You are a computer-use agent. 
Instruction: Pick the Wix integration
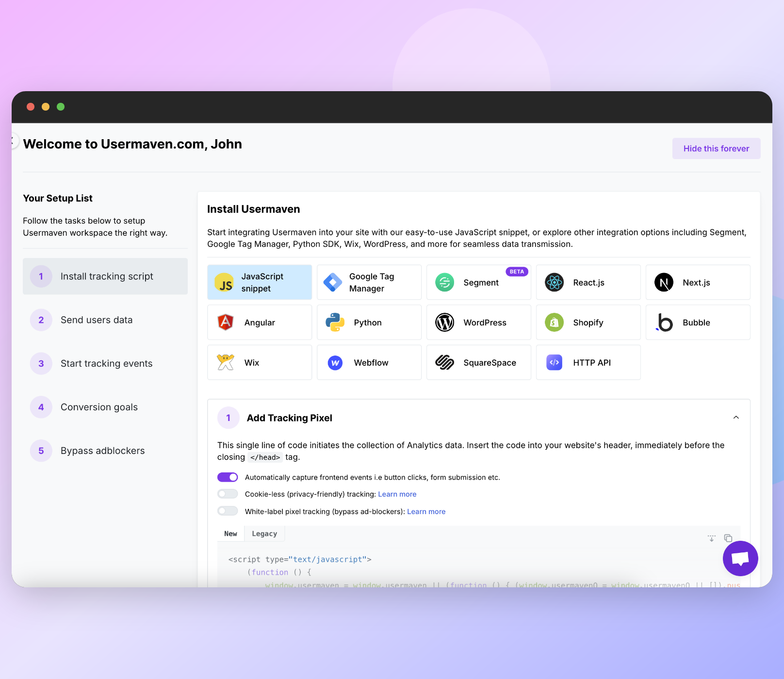pos(260,362)
